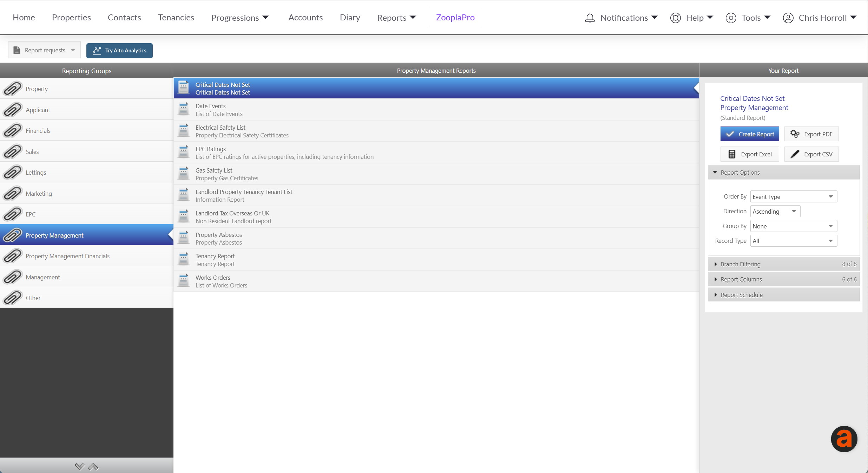Click the EPC Ratings report icon
This screenshot has width=868, height=473.
click(x=183, y=152)
